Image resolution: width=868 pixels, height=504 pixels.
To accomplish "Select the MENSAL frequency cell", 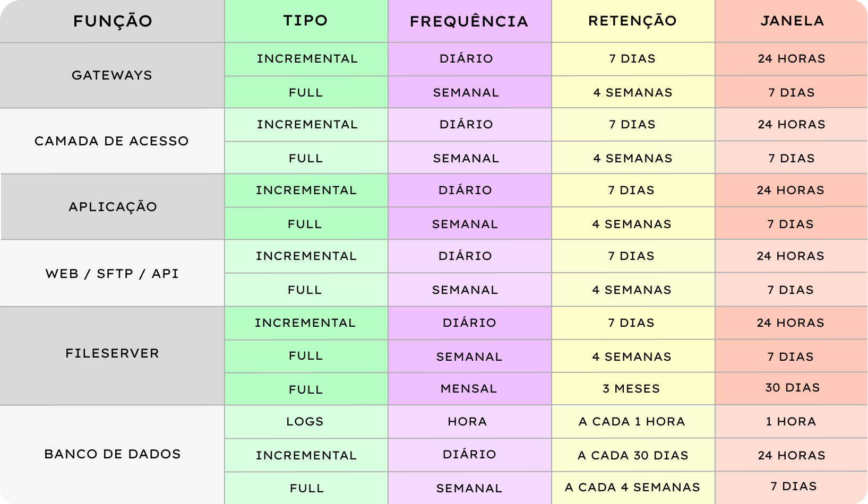I will coord(468,389).
